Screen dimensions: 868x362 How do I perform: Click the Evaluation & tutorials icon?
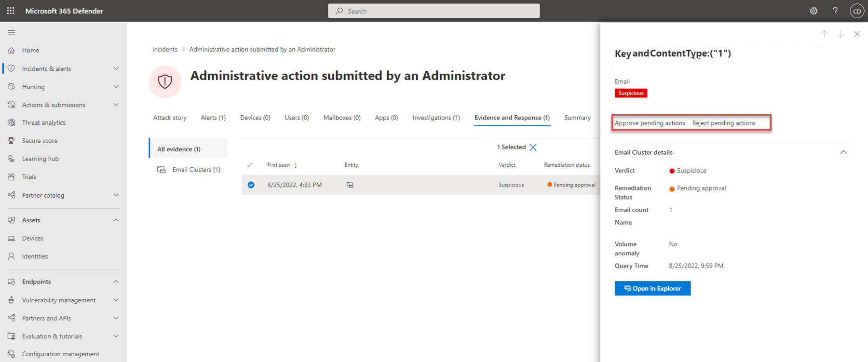[12, 336]
